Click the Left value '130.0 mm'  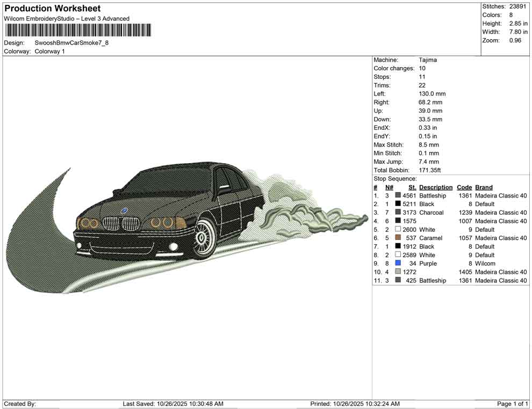coord(432,94)
